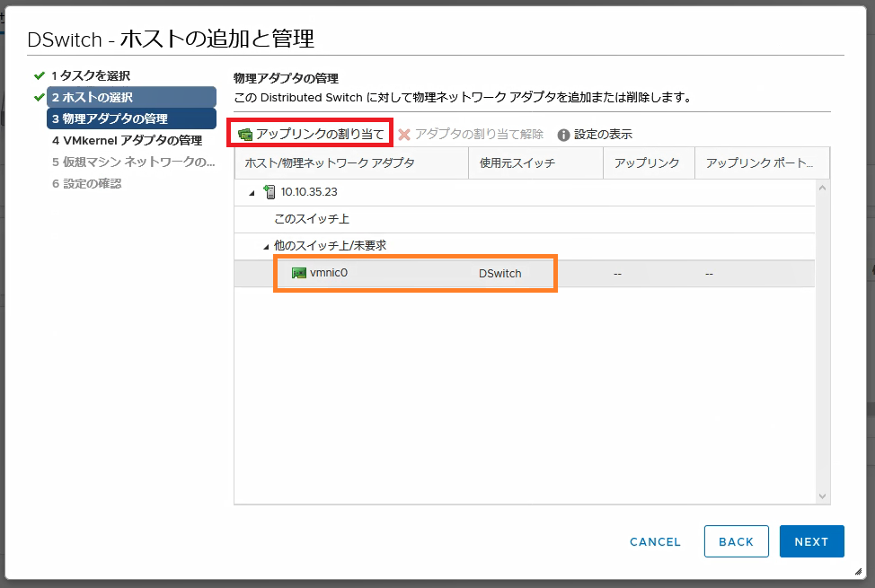Click the dialog resize grip icon
Screen dimensions: 875x588
pyautogui.click(x=858, y=571)
